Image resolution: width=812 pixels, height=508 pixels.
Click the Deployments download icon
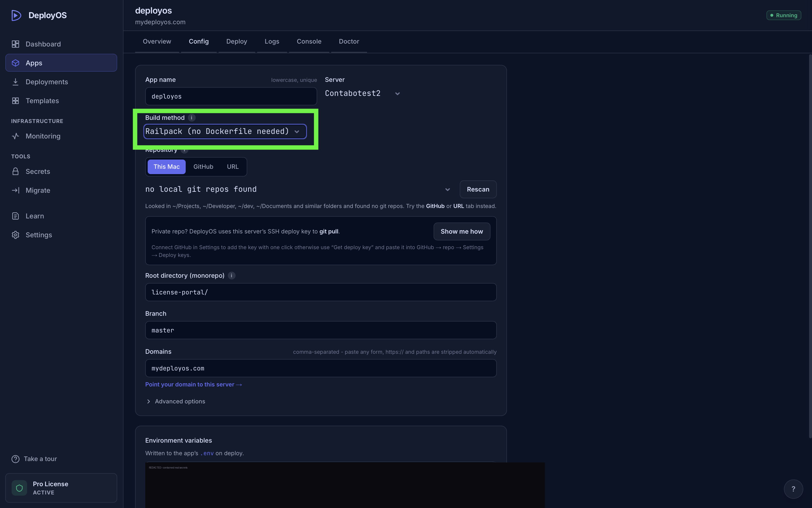(15, 82)
